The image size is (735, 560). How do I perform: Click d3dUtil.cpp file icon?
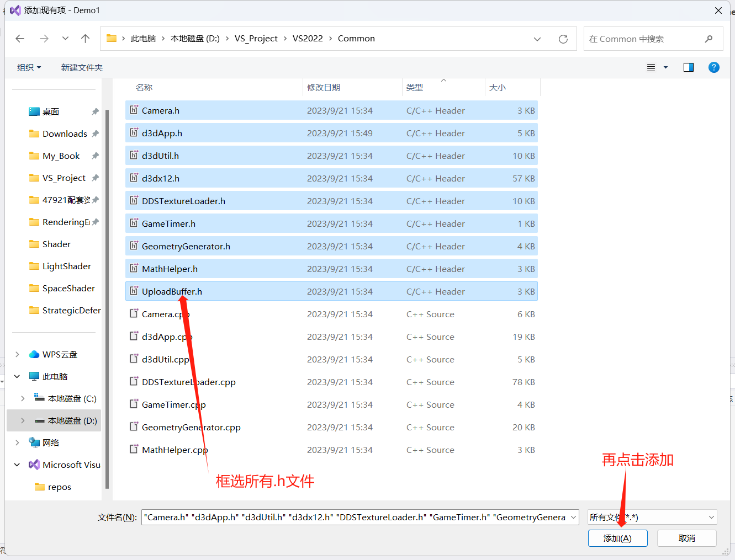coord(134,359)
